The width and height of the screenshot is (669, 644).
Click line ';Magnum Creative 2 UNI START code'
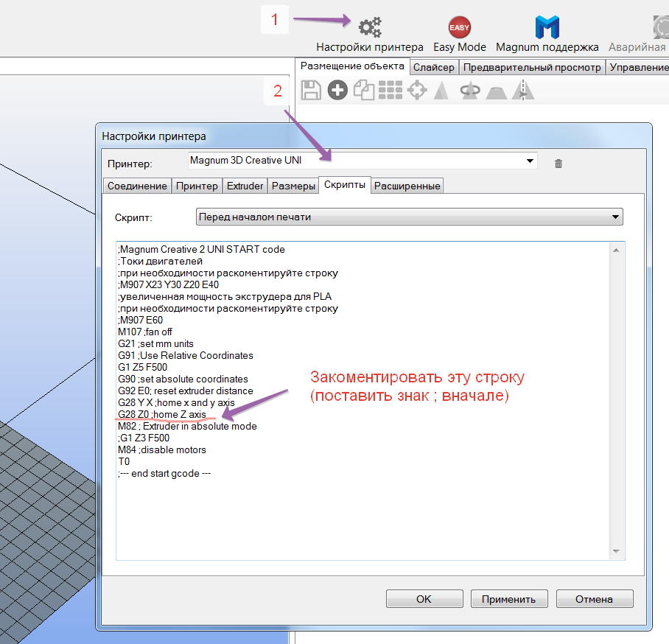pos(201,249)
